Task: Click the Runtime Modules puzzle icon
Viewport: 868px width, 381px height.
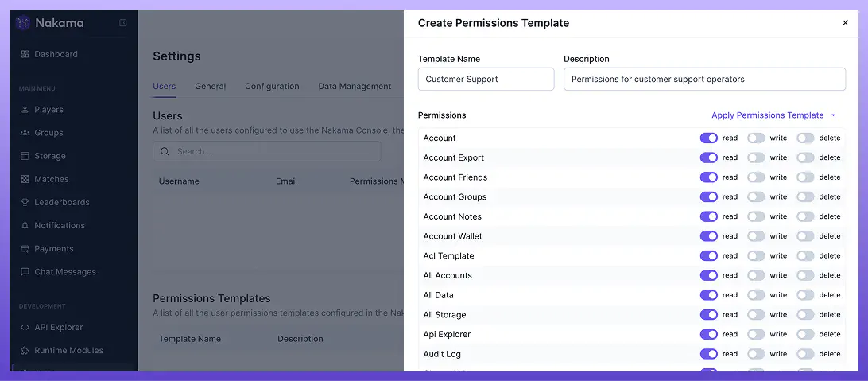Action: [x=25, y=351]
